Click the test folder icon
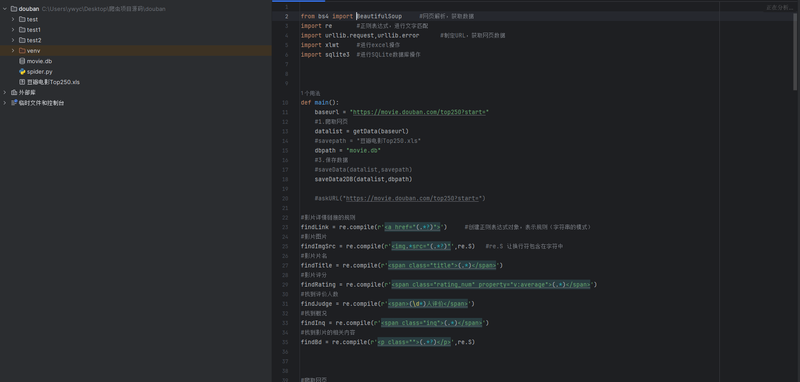 tap(22, 19)
